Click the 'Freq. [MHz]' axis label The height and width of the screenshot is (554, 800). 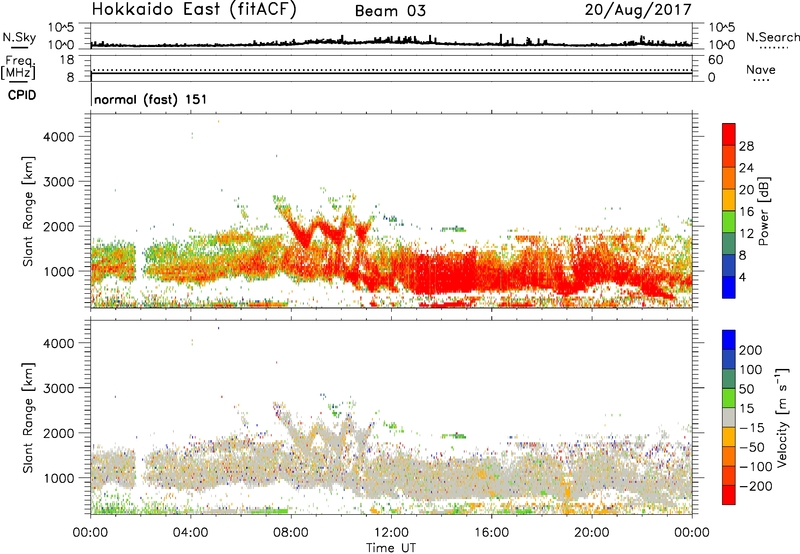[x=18, y=67]
